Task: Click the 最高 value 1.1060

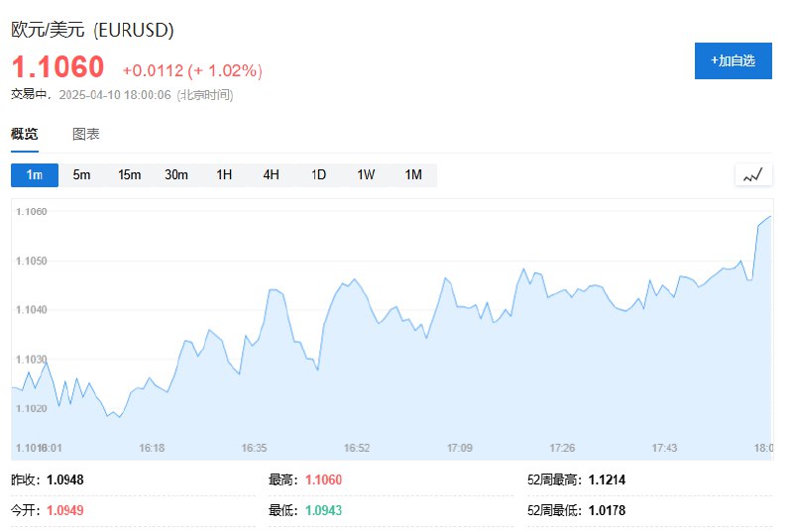Action: pyautogui.click(x=324, y=479)
